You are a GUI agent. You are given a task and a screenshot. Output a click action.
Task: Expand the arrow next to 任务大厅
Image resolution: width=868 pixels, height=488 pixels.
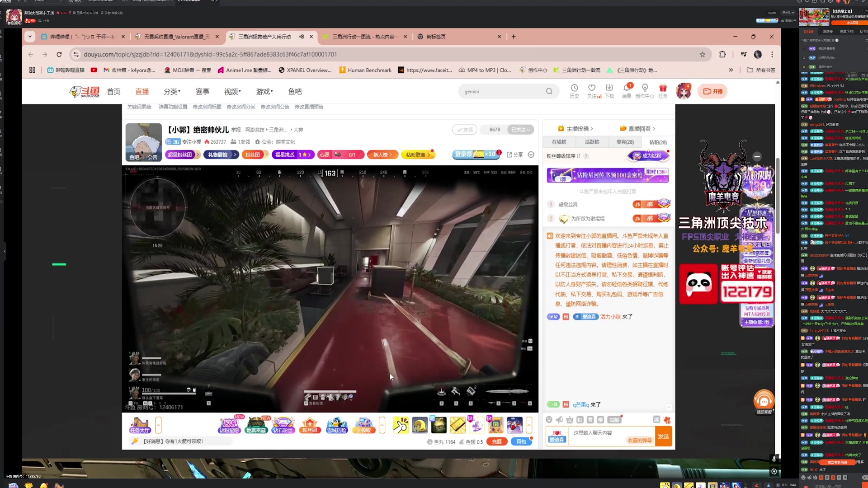point(158,425)
